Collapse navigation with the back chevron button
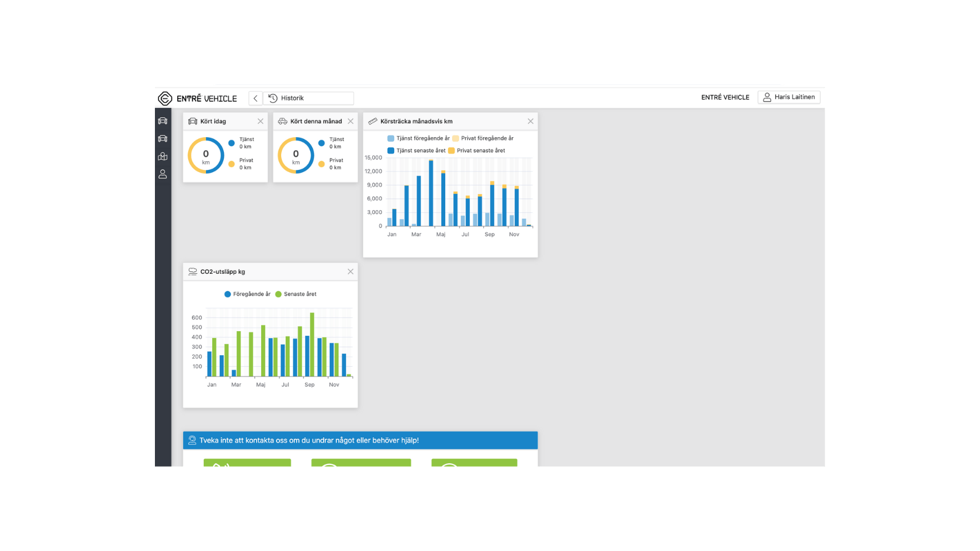The height and width of the screenshot is (551, 980). (255, 98)
